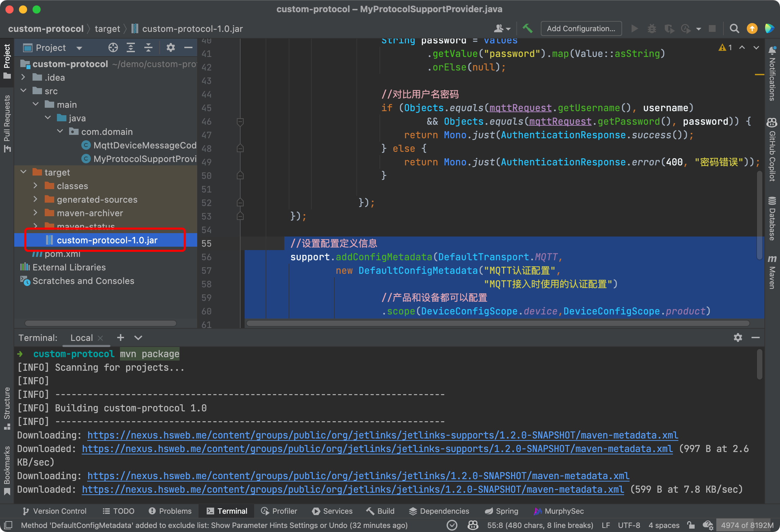Click the Search Everywhere magnifier icon
The width and height of the screenshot is (780, 532).
734,28
